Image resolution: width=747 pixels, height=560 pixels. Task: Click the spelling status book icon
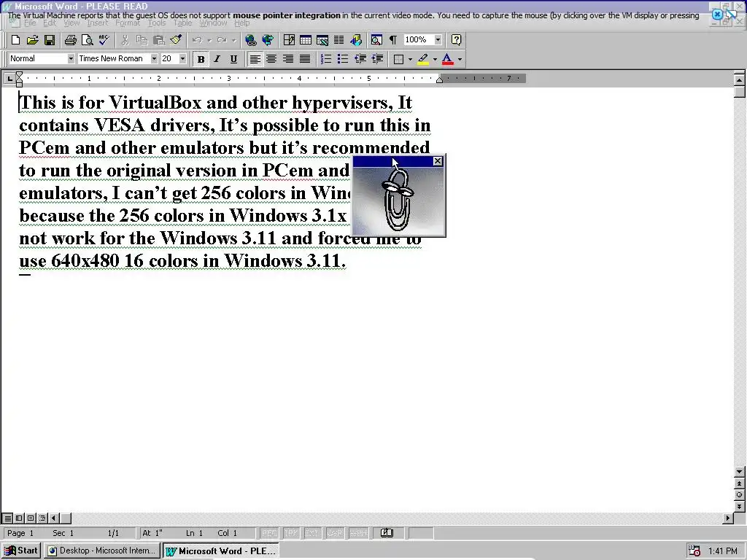387,533
